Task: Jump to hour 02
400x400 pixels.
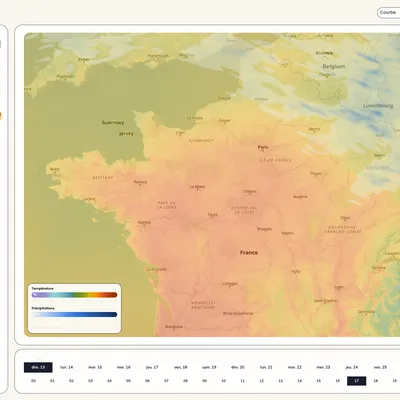Action: pyautogui.click(x=71, y=381)
